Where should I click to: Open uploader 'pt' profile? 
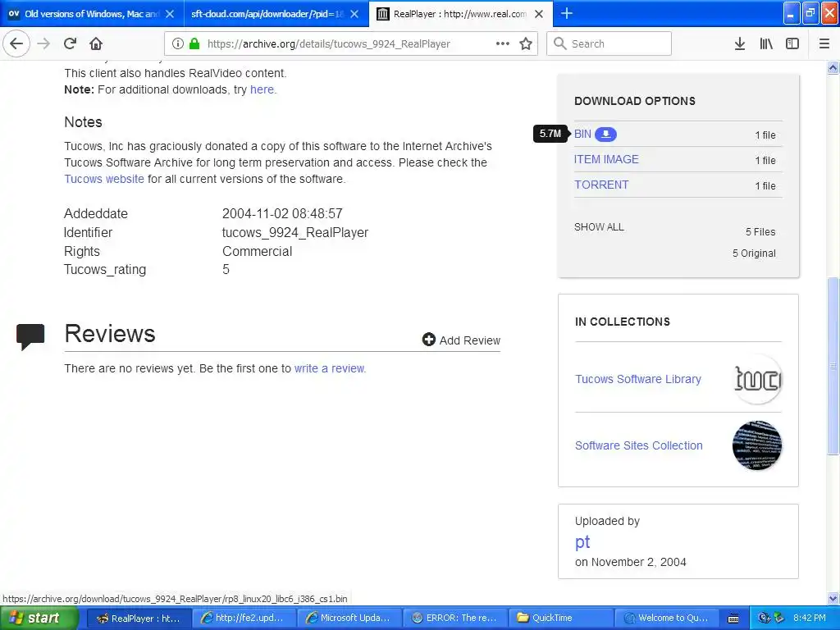pos(582,542)
